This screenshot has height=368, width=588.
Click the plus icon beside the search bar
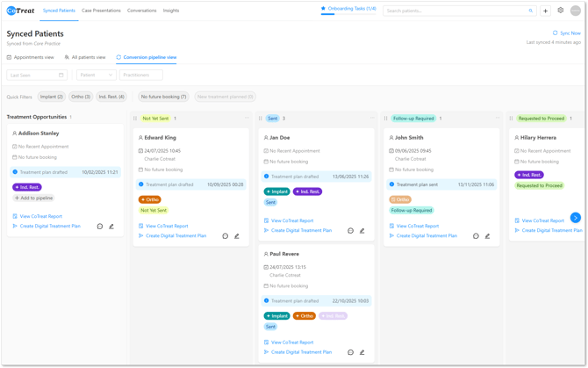pos(545,11)
